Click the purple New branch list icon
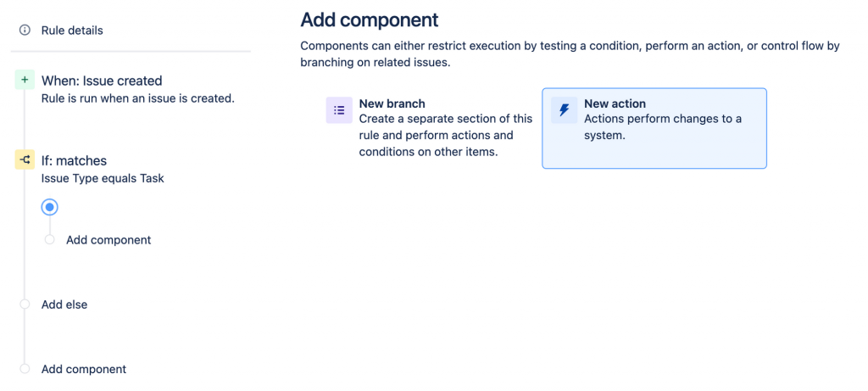The image size is (868, 391). [339, 110]
